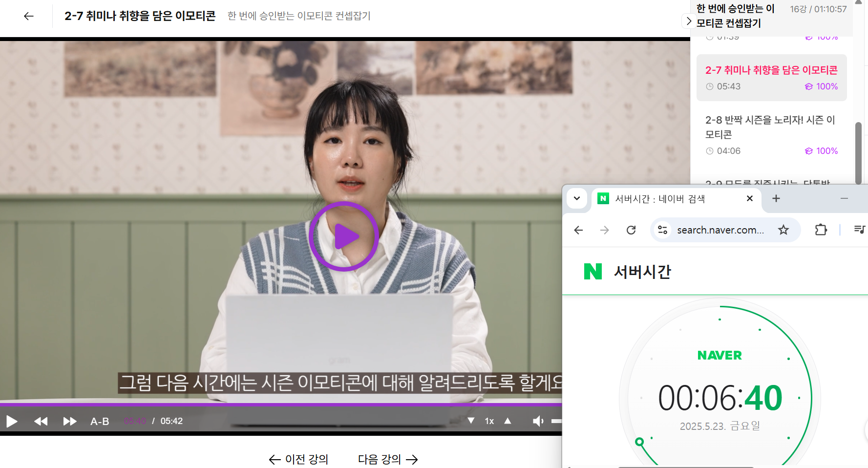Open the Chrome tab search dropdown
Image resolution: width=868 pixels, height=468 pixels.
tap(577, 198)
